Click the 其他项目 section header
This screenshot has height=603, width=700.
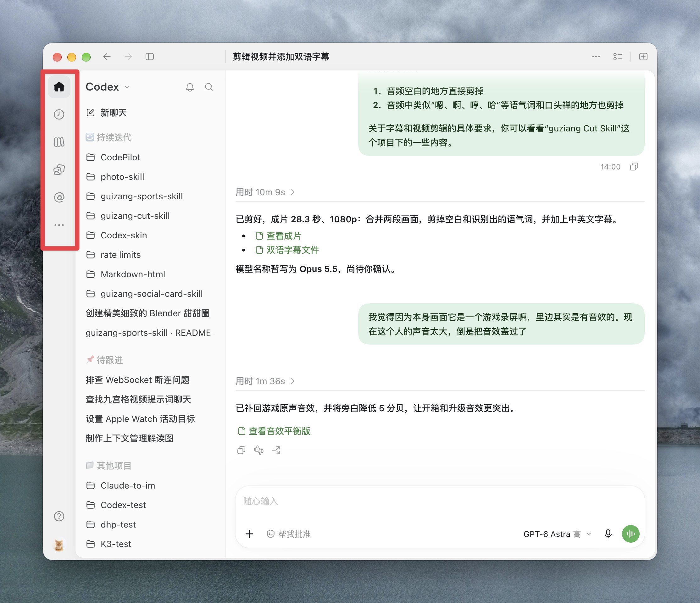click(x=108, y=466)
